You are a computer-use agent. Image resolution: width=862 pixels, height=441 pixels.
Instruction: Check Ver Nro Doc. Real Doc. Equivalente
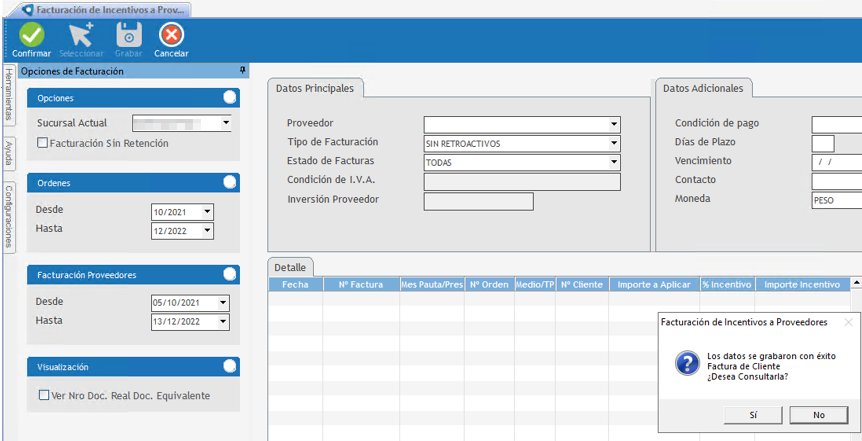point(43,395)
